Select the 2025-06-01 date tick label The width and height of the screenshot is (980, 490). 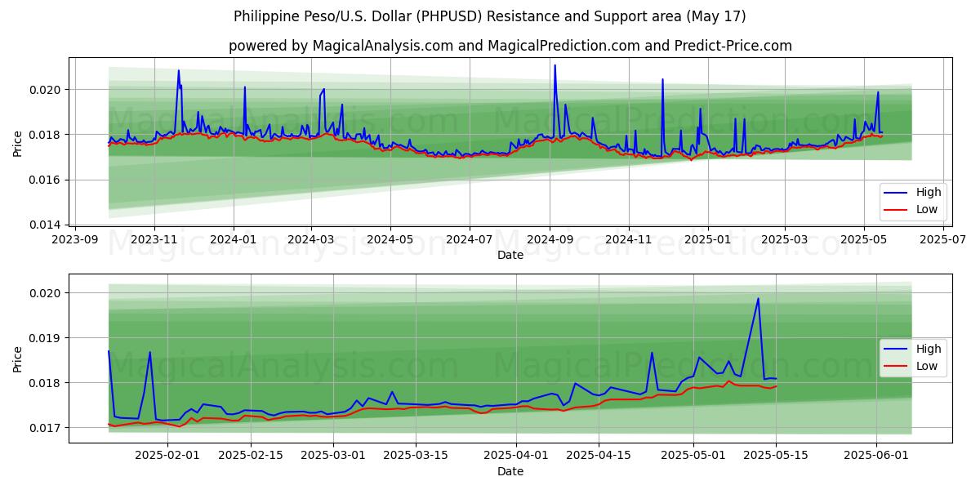point(876,456)
